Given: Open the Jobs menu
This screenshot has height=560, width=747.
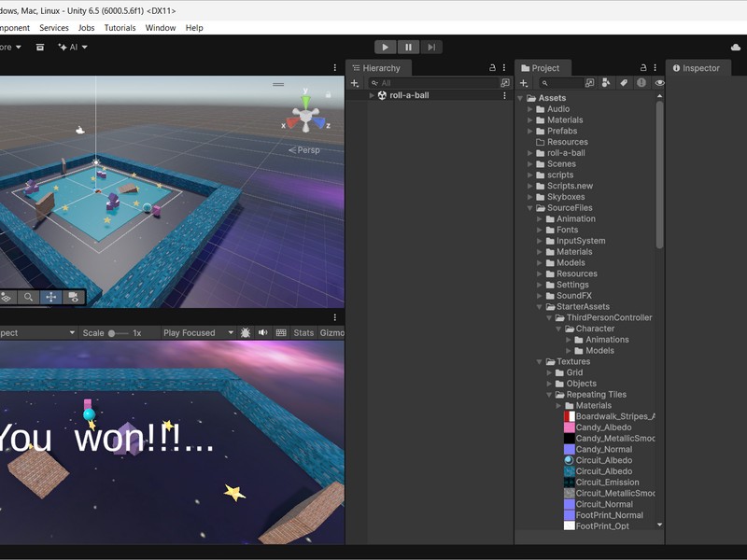Looking at the screenshot, I should pos(86,28).
